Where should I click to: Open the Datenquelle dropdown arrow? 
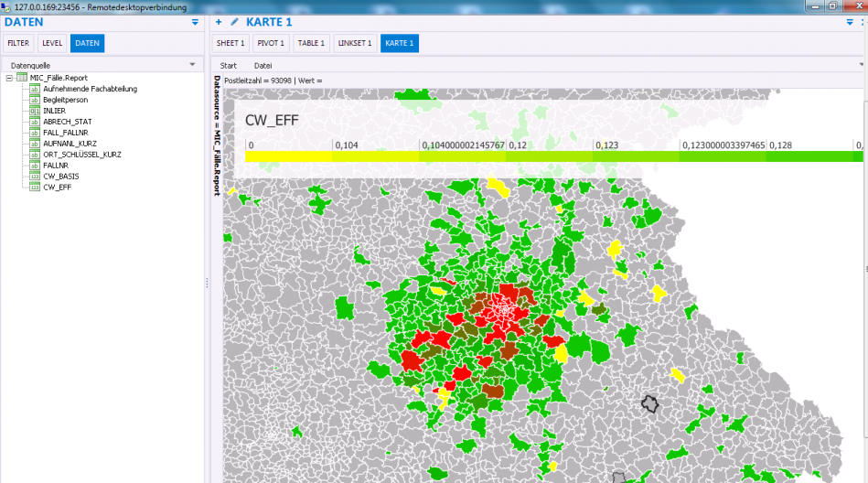(x=192, y=65)
